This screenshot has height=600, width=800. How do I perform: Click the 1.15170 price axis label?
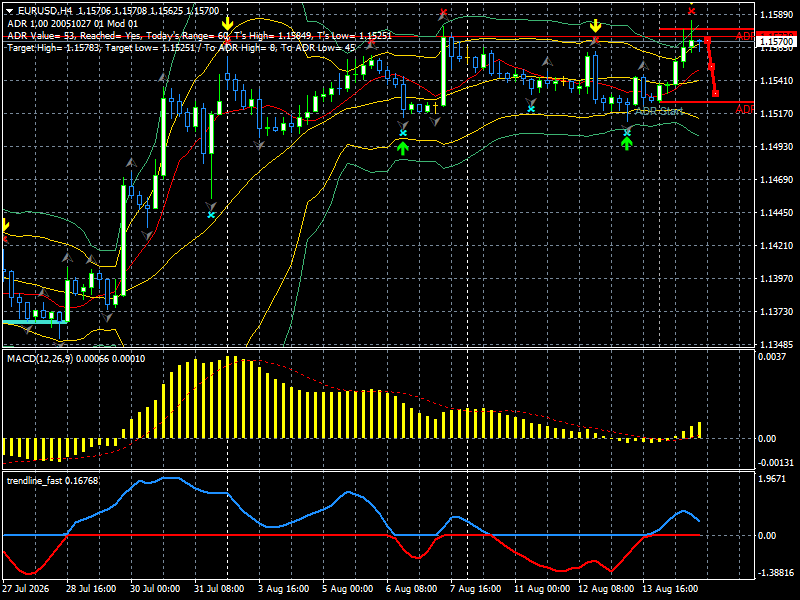pyautogui.click(x=777, y=113)
